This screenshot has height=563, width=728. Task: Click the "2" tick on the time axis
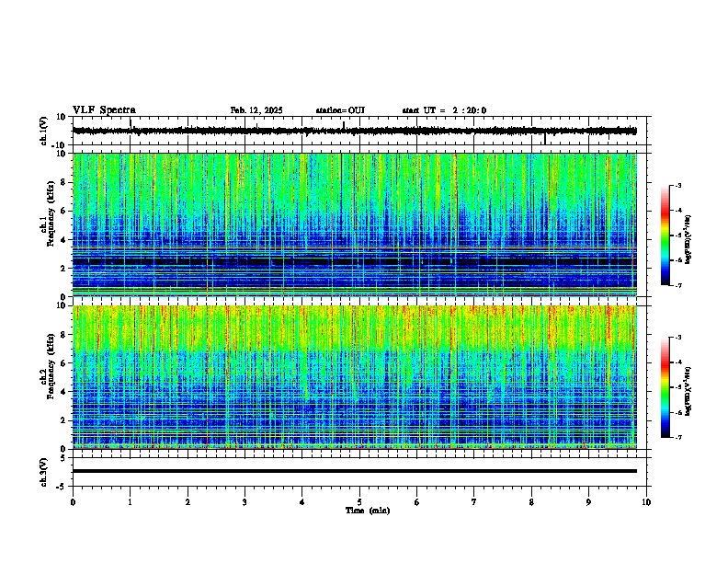pyautogui.click(x=188, y=502)
